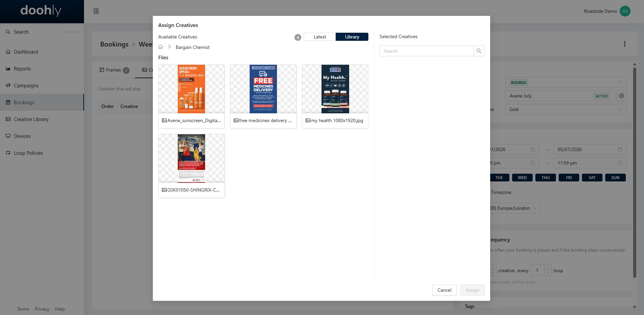This screenshot has width=644, height=315.
Task: Click the Assign button
Action: 472,290
